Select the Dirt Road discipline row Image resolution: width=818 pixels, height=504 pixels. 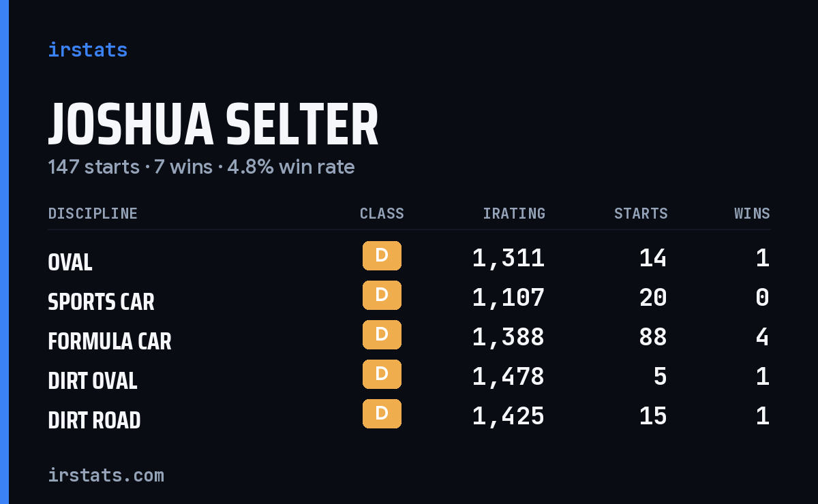[409, 416]
